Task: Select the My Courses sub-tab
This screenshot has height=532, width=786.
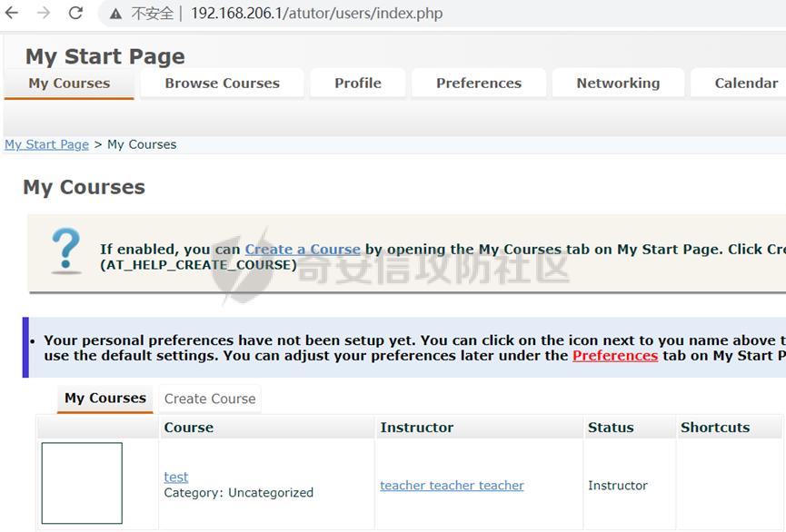Action: click(105, 399)
